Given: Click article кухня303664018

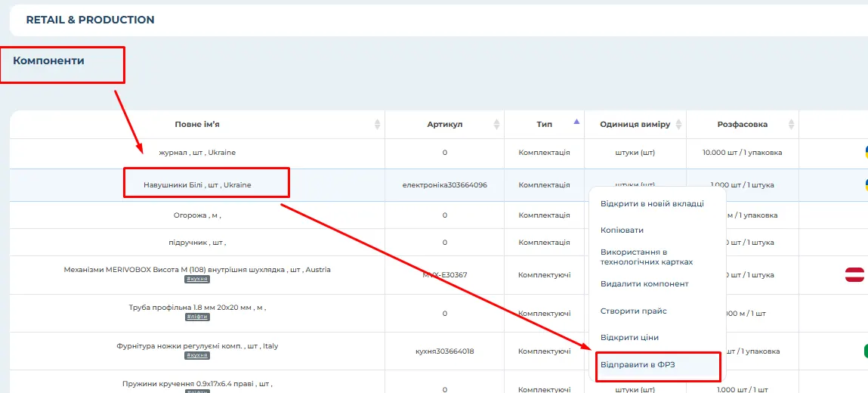Looking at the screenshot, I should pyautogui.click(x=444, y=351).
